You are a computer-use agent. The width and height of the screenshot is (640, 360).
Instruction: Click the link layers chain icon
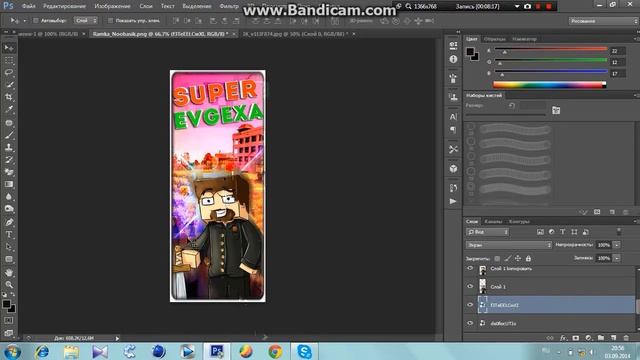click(x=550, y=338)
